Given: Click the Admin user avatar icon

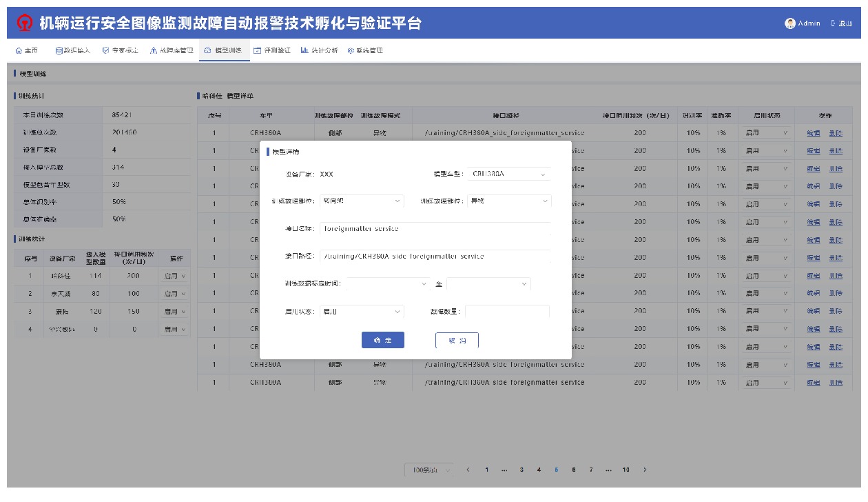Looking at the screenshot, I should 789,23.
